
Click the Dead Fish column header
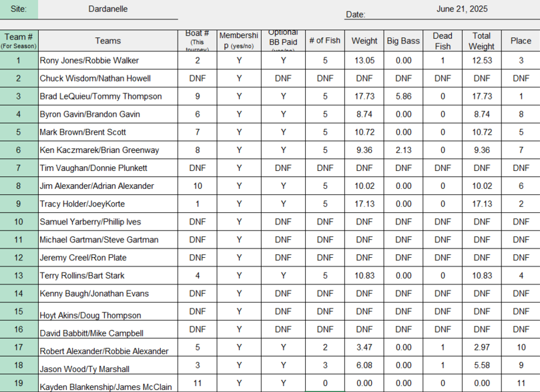[443, 41]
